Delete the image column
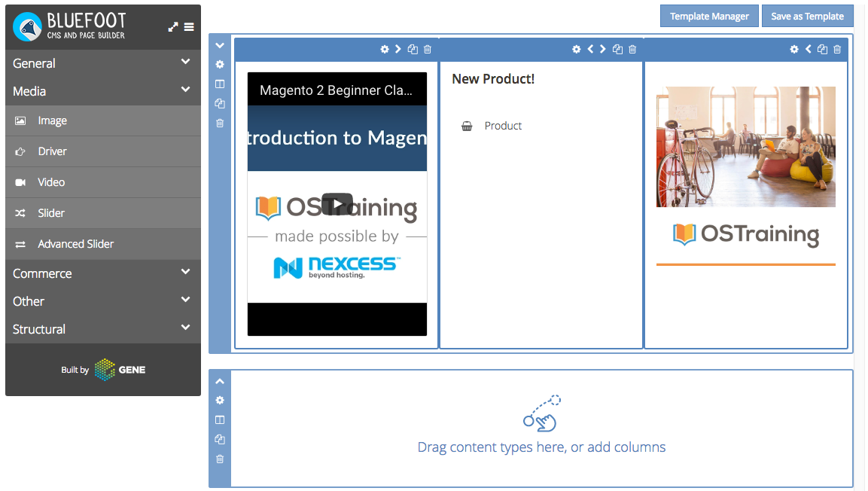868x491 pixels. click(x=837, y=49)
